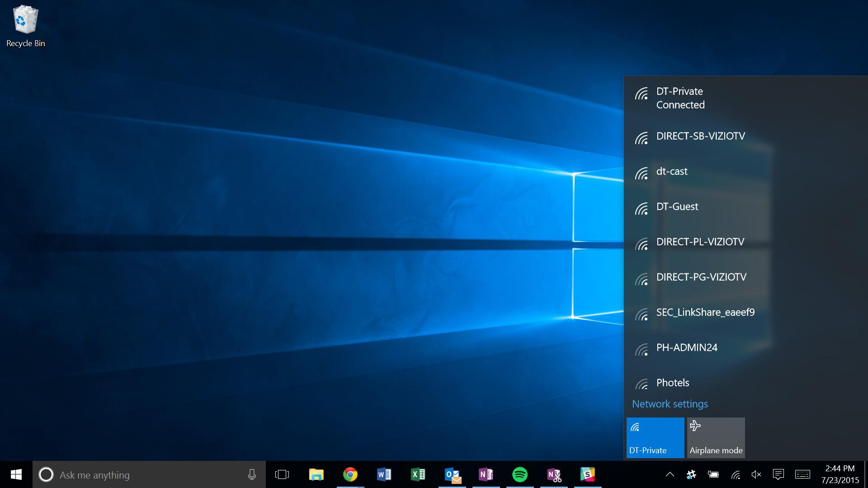Click the Wi-Fi network tray icon
This screenshot has width=868, height=488.
(x=736, y=474)
